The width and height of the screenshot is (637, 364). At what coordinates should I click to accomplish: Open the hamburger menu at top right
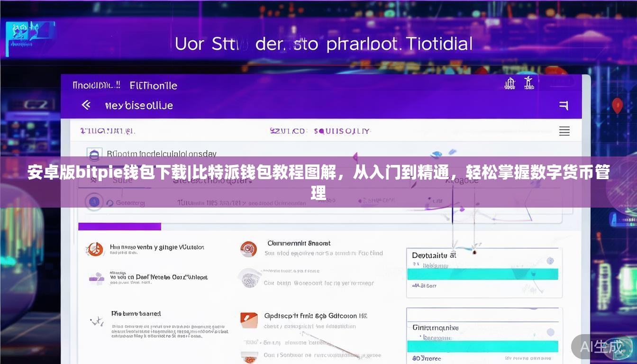coord(564,131)
